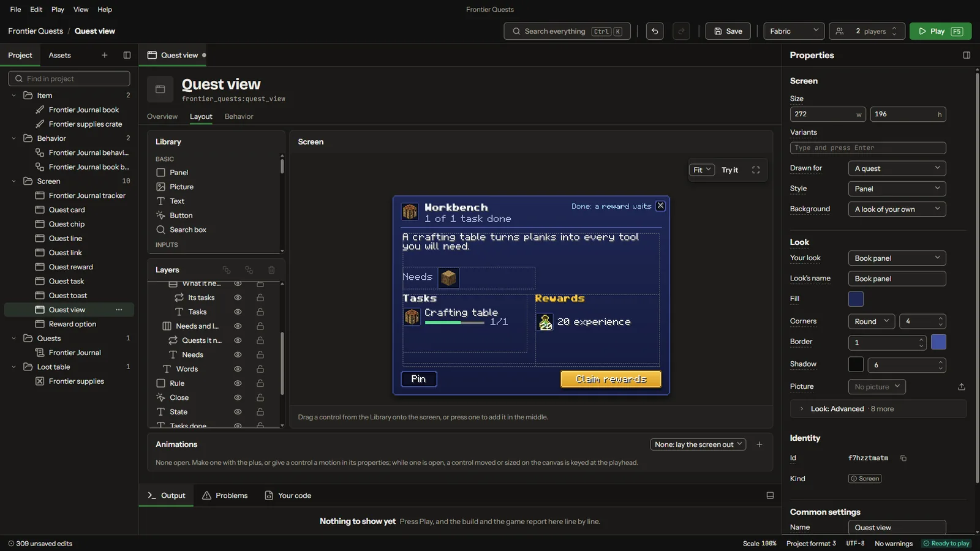Open the Edit menu
Image resolution: width=980 pixels, height=551 pixels.
click(x=36, y=9)
